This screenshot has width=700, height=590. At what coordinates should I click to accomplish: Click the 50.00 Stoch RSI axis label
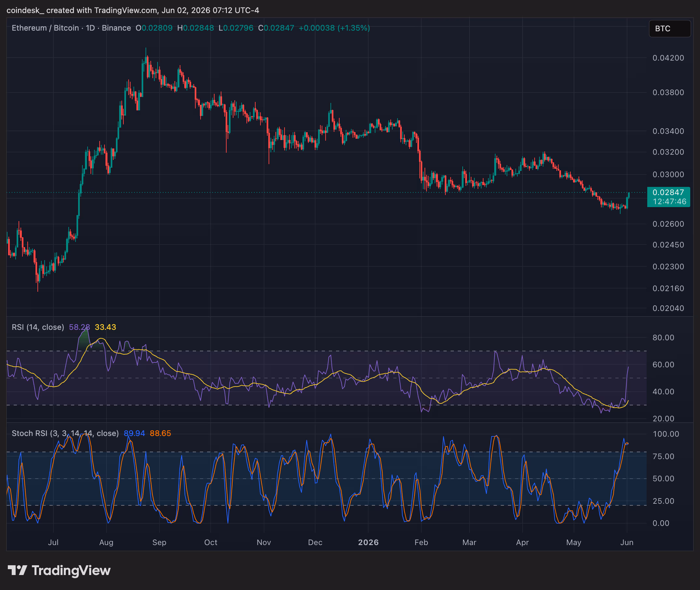(663, 478)
